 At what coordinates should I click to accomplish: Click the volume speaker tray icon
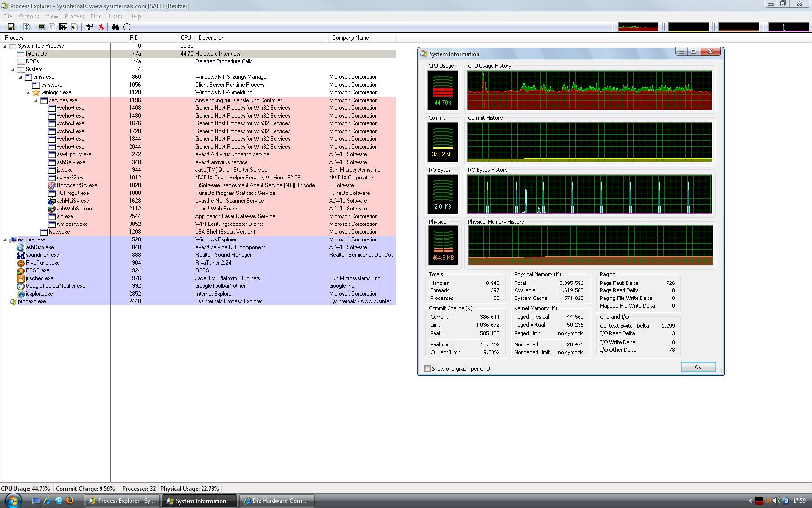(x=776, y=501)
